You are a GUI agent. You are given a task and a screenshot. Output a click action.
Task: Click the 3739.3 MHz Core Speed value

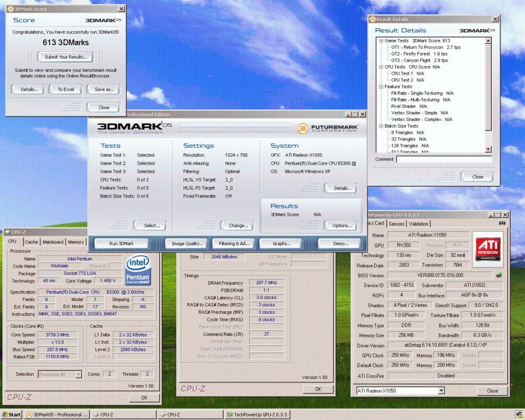click(x=57, y=334)
